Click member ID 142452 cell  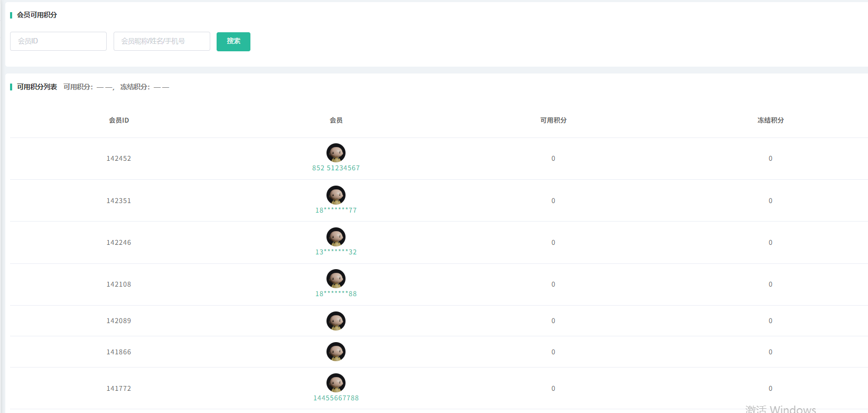pyautogui.click(x=119, y=159)
